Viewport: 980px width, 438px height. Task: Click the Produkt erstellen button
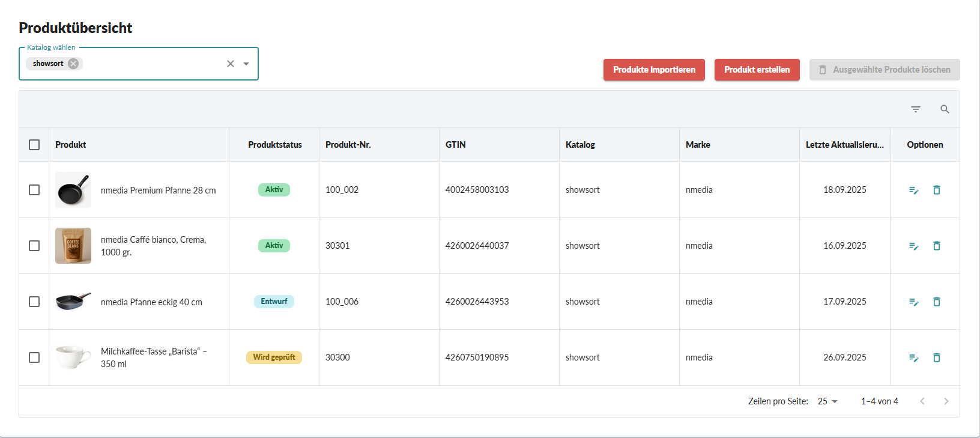[x=757, y=70]
